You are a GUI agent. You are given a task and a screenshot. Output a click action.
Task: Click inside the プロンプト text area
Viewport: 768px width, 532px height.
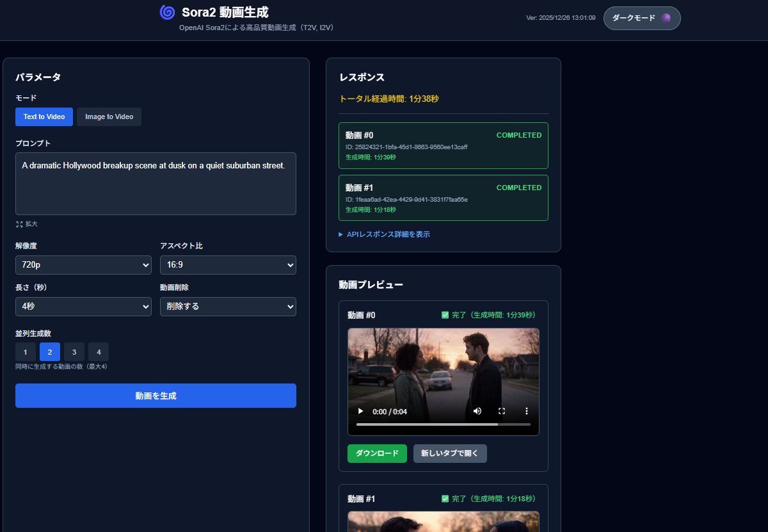tap(156, 189)
